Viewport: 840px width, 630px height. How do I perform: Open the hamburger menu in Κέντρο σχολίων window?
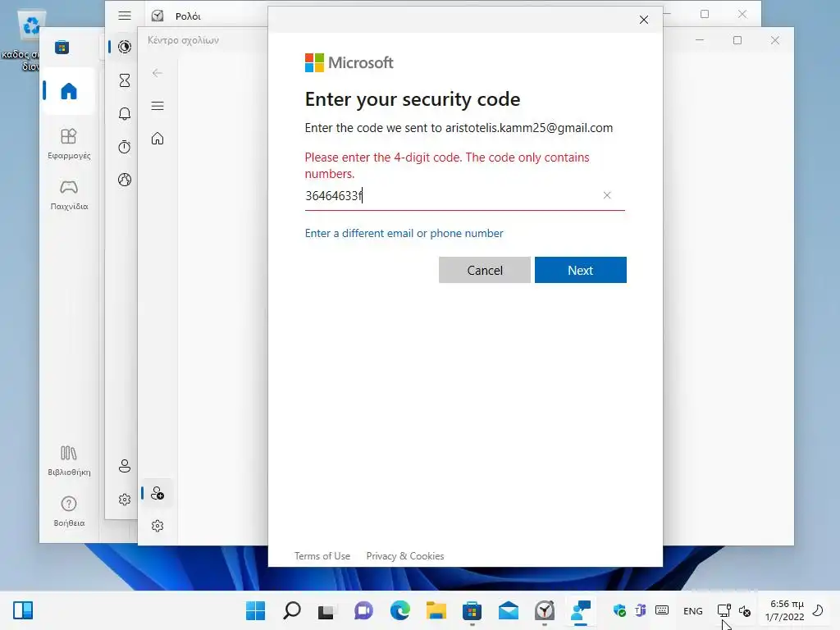click(157, 106)
